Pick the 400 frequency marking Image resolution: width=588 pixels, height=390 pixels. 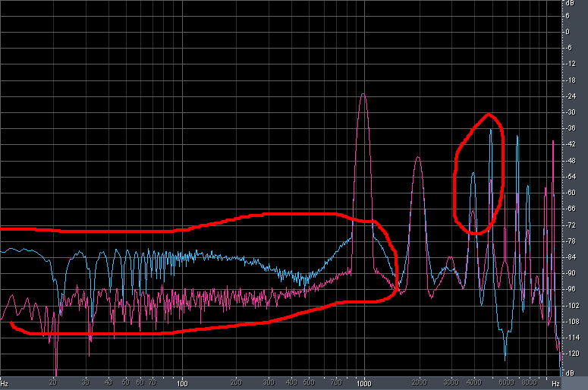(291, 382)
